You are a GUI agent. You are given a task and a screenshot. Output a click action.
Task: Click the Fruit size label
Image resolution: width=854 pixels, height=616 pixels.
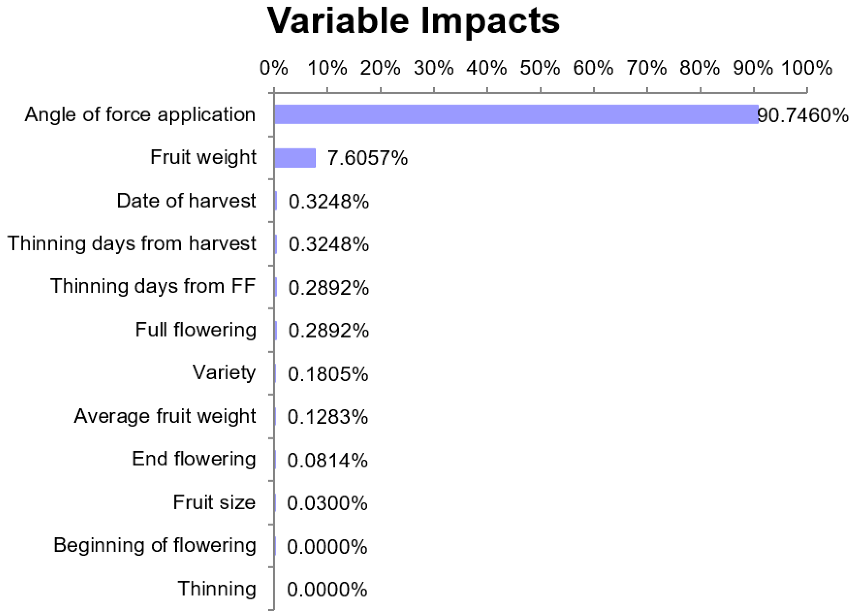214,502
